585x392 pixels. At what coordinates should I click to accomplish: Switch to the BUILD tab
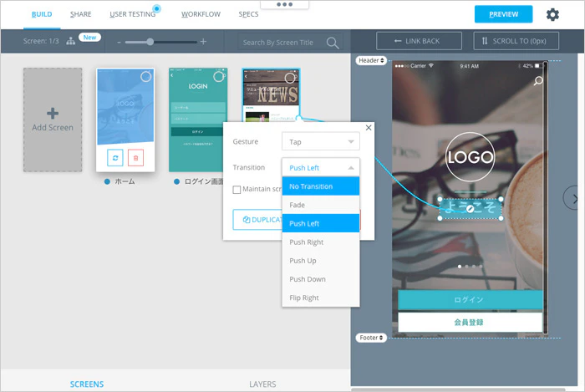[42, 14]
